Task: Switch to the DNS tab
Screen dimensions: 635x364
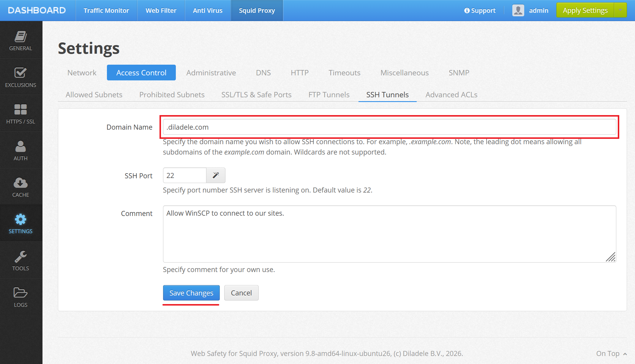Action: click(263, 73)
